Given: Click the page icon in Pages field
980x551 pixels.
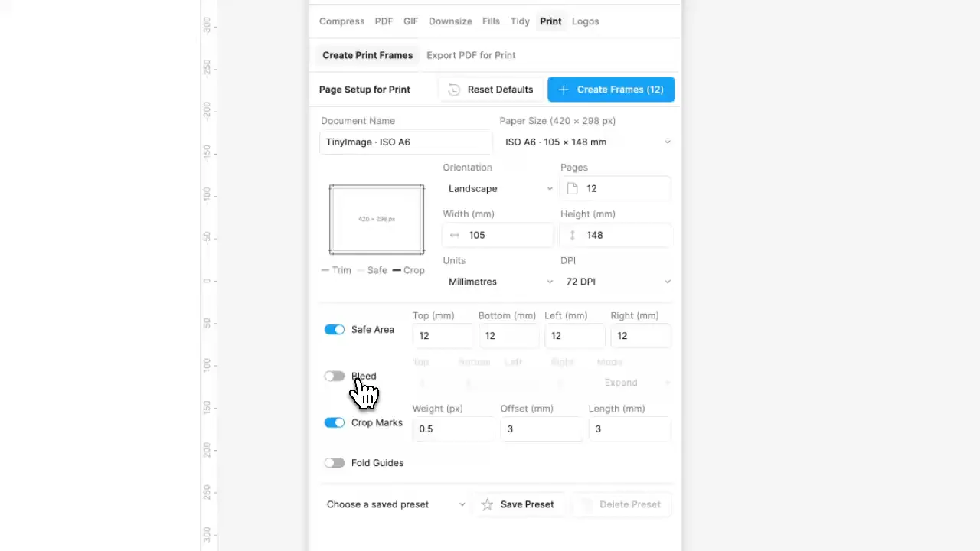Looking at the screenshot, I should pyautogui.click(x=573, y=188).
